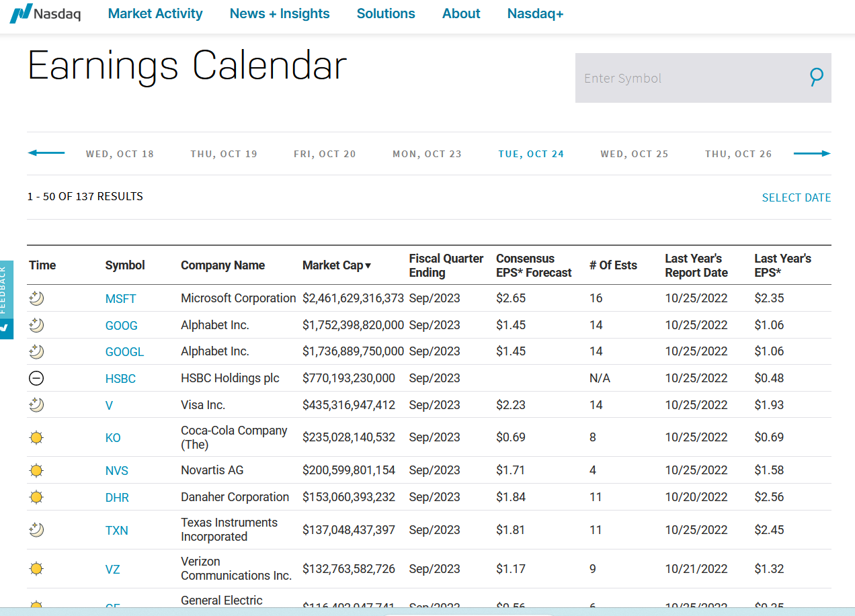Viewport: 855px width, 616px height.
Task: Sort by Market Cap column arrow
Action: 368,266
